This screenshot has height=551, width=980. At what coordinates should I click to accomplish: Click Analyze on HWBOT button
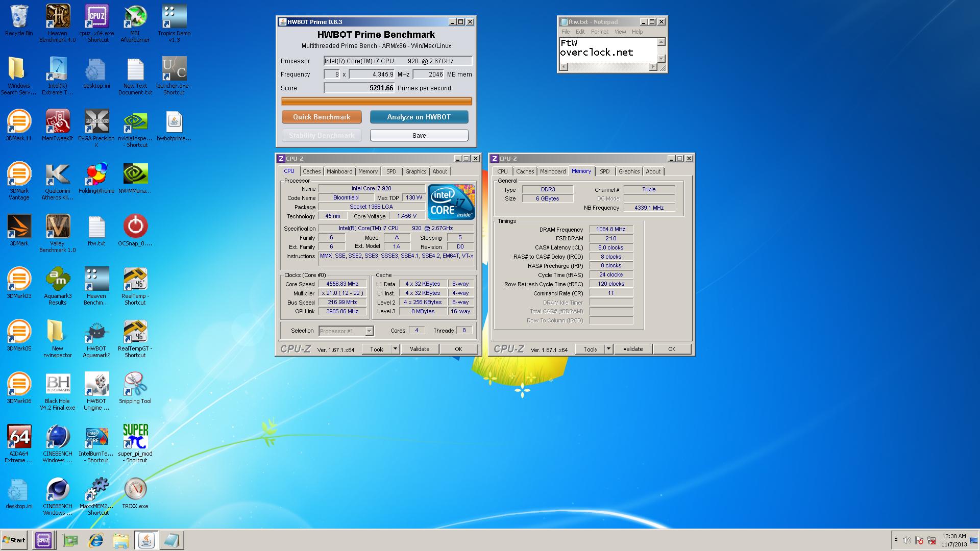[x=419, y=117]
